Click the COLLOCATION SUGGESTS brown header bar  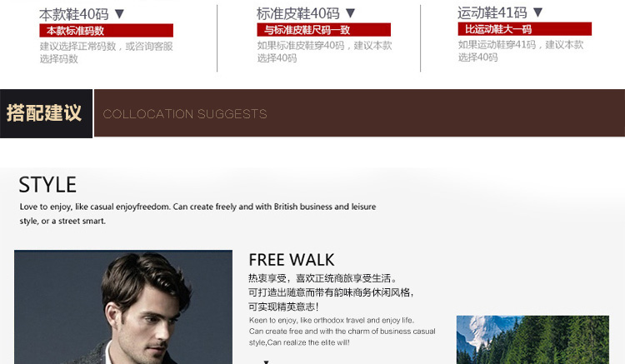click(x=359, y=113)
